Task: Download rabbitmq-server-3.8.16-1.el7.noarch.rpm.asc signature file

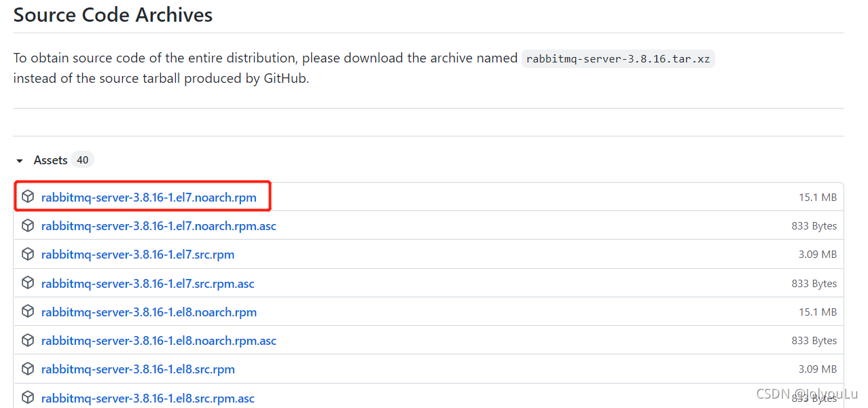Action: 159,226
